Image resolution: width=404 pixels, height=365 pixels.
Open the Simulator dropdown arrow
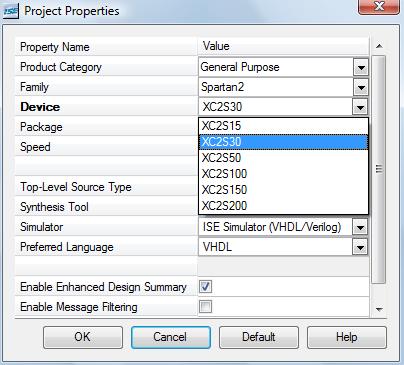360,227
